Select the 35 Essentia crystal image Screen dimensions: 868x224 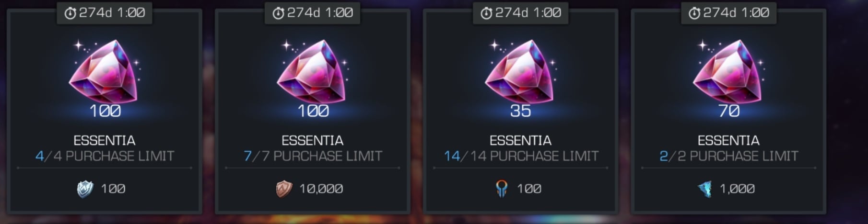click(521, 72)
